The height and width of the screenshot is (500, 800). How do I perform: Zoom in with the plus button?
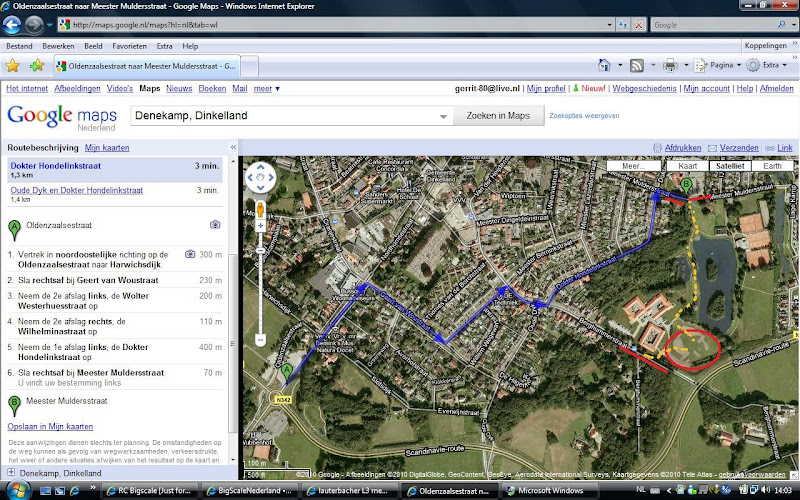tap(260, 226)
